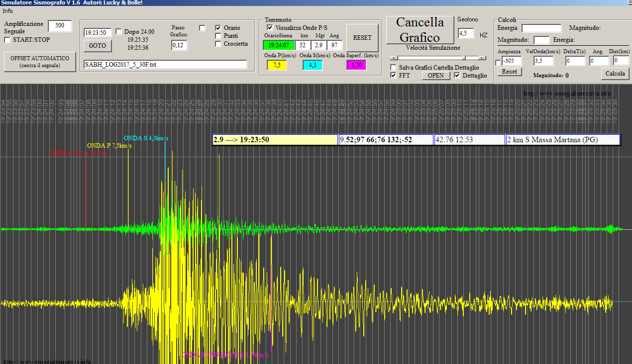Click the log filename field SABH_LOG2017_5_30F.txt
Image resolution: width=632 pixels, height=364 pixels.
click(165, 65)
